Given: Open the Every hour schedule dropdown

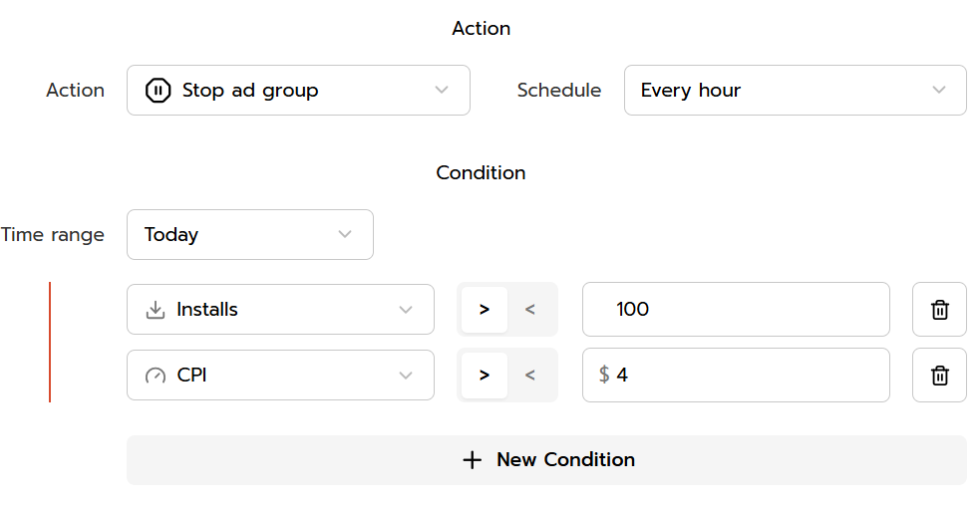Looking at the screenshot, I should coord(795,91).
